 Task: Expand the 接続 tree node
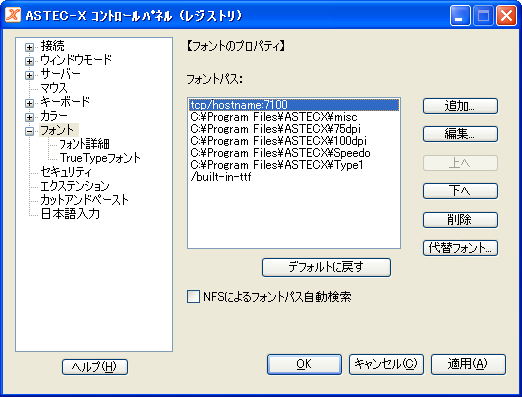pyautogui.click(x=29, y=47)
